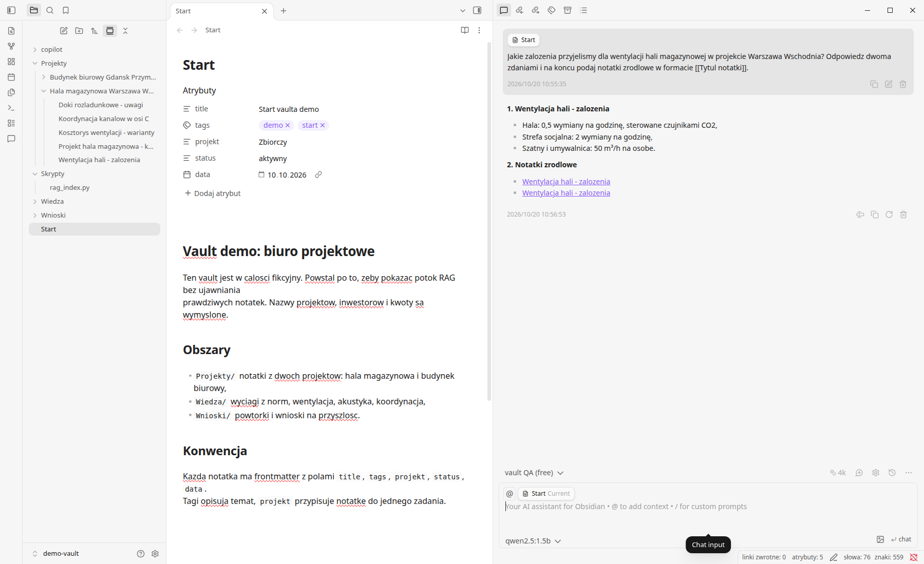Screen dimensions: 924x564
Task: Copy the user question message icon
Action: 874,84
